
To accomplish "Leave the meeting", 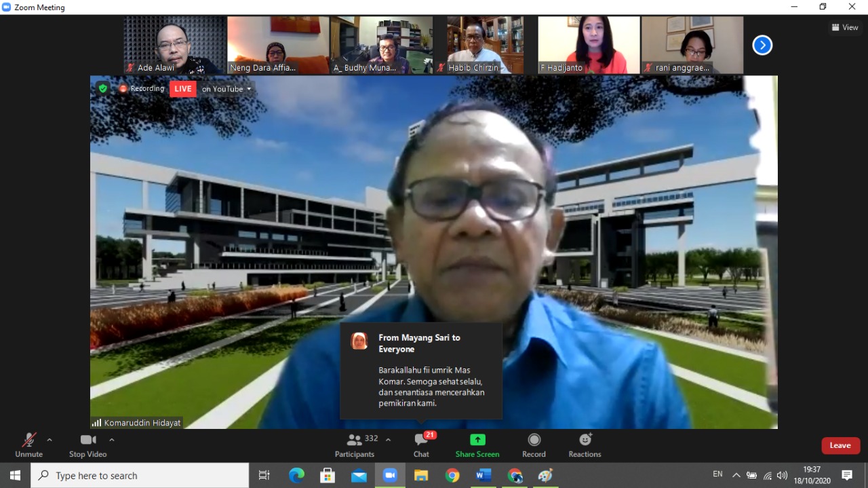I will pyautogui.click(x=840, y=445).
